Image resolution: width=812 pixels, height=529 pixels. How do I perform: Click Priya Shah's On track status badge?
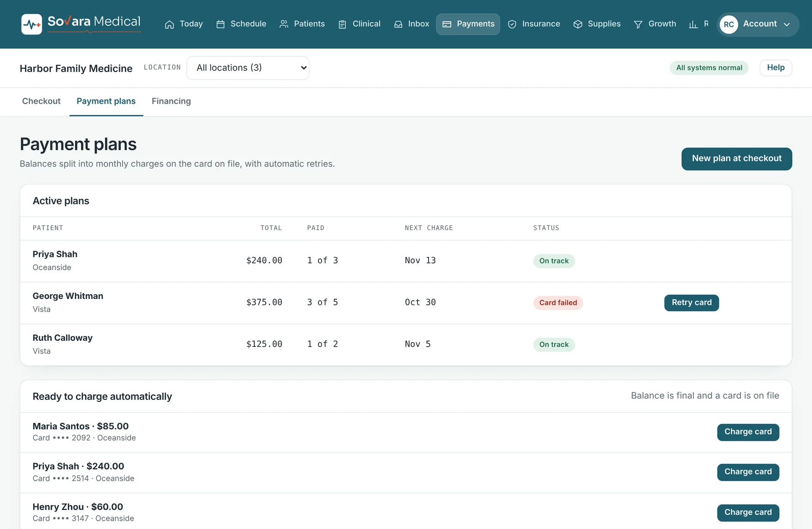point(554,261)
